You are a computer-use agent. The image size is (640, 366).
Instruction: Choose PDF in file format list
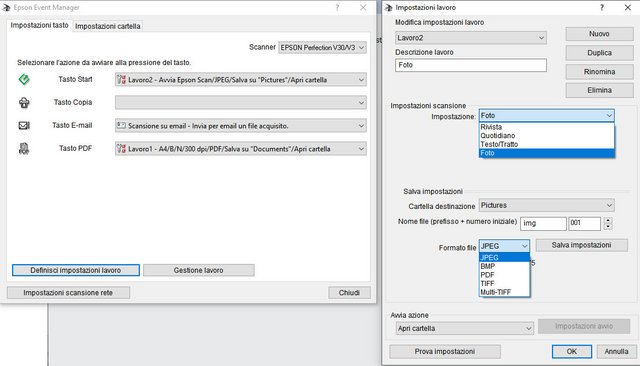click(504, 275)
